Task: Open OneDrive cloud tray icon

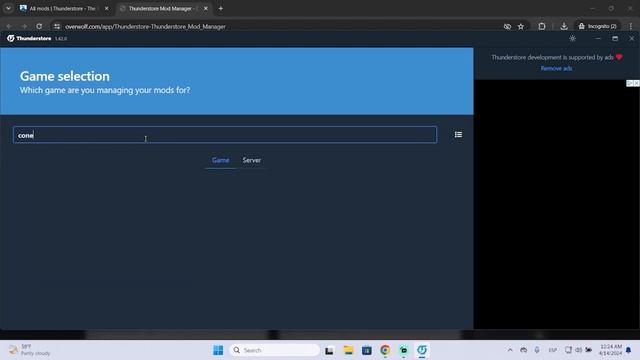Action: (524, 350)
